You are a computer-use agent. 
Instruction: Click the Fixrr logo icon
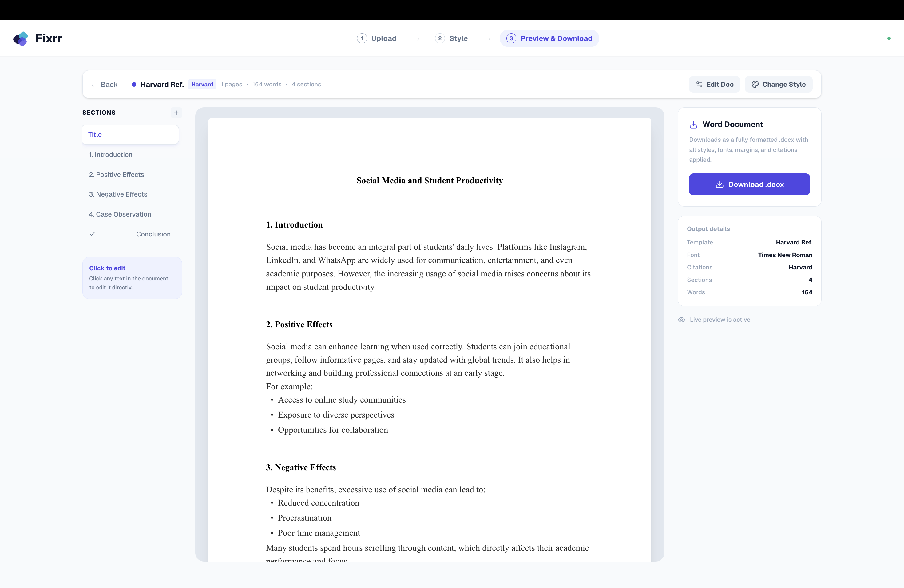pyautogui.click(x=21, y=38)
